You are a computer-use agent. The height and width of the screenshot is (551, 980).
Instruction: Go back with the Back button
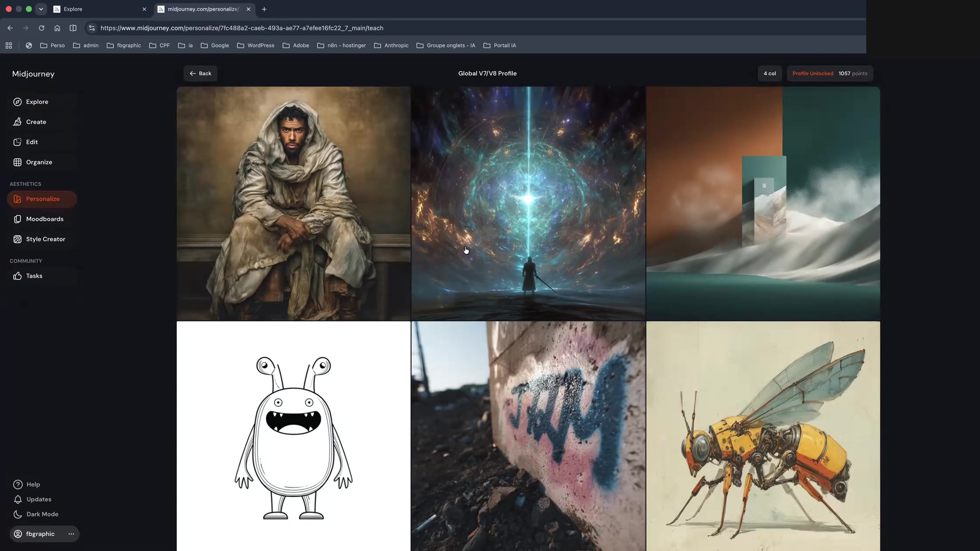(200, 73)
